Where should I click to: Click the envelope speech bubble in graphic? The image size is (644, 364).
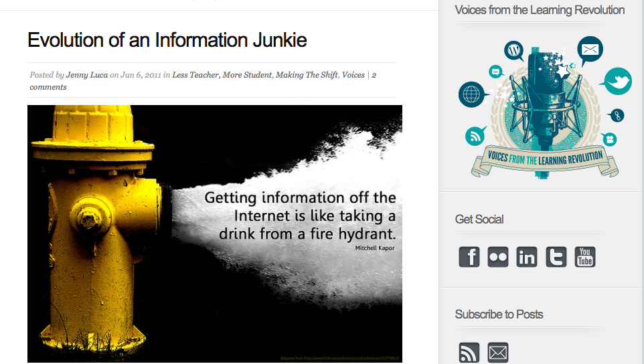click(590, 50)
